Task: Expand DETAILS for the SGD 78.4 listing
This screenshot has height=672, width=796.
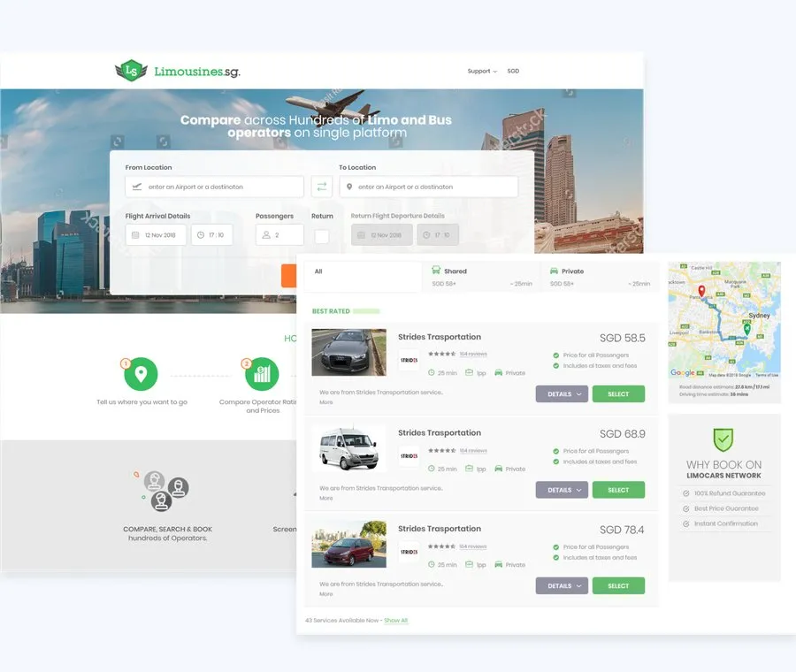Action: point(562,585)
